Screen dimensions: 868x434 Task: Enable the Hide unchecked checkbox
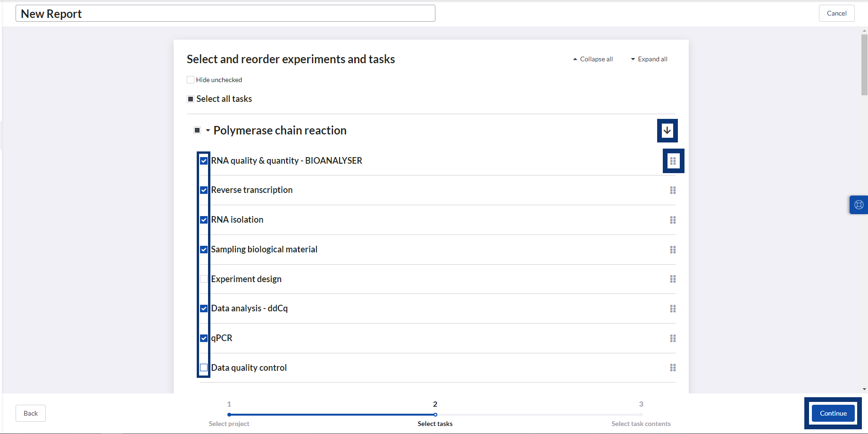(191, 80)
